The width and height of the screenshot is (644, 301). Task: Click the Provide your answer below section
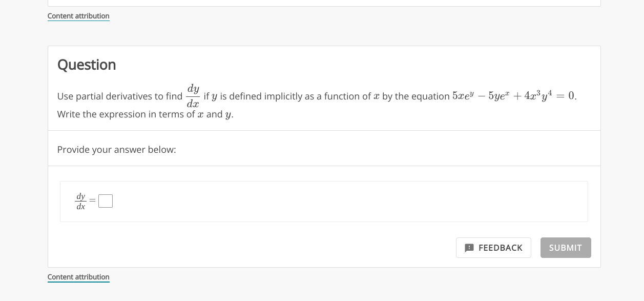pos(116,150)
